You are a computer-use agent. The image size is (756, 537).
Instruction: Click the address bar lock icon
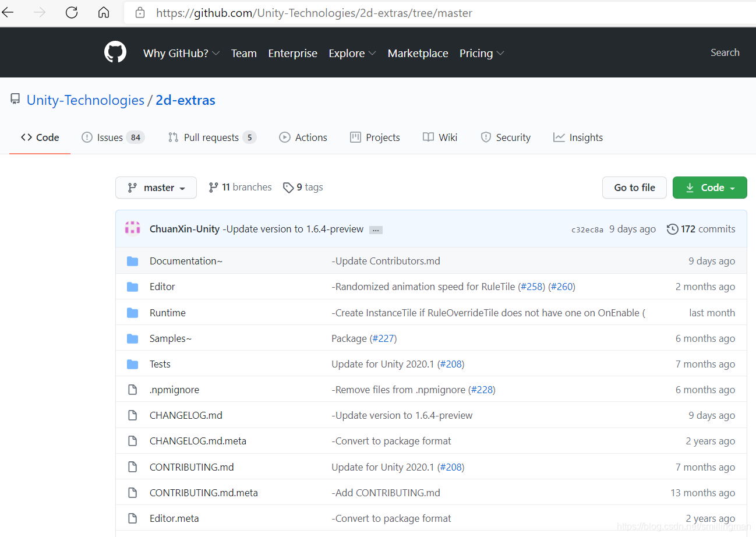pyautogui.click(x=140, y=12)
